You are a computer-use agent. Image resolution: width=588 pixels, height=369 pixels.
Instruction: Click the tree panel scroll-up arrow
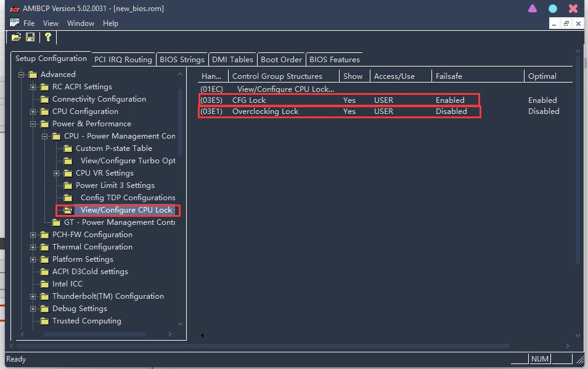pyautogui.click(x=181, y=74)
